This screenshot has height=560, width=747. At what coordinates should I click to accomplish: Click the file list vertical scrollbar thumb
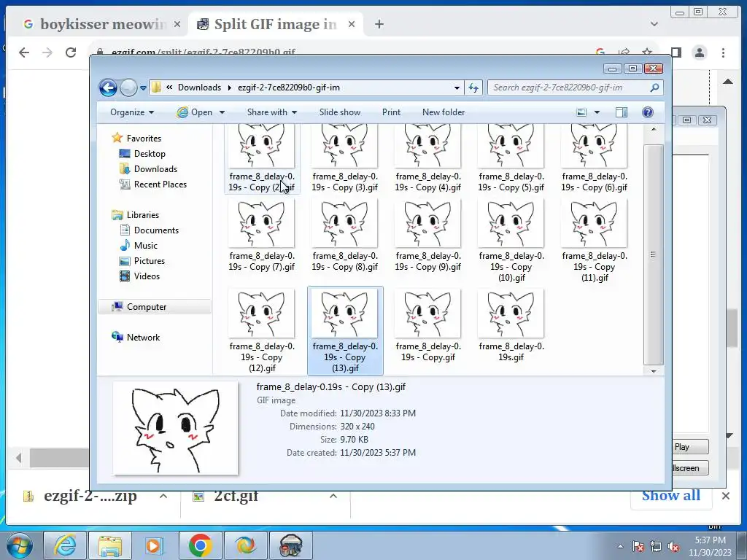(654, 254)
